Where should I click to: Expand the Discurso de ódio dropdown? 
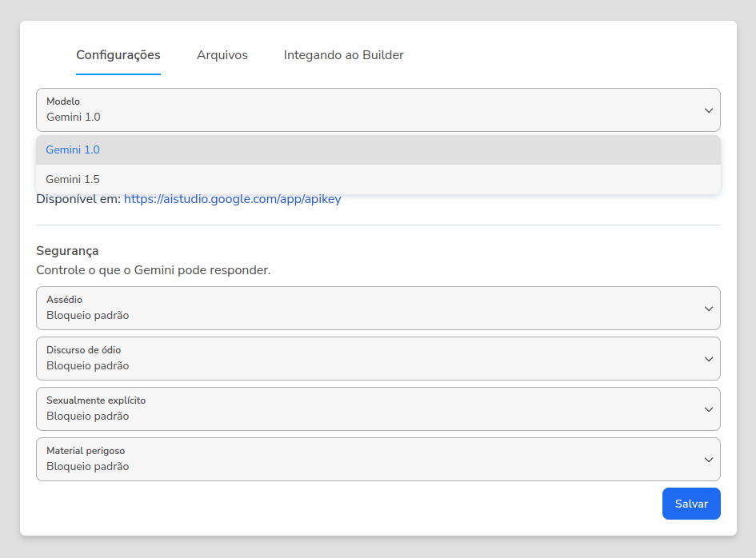[378, 358]
